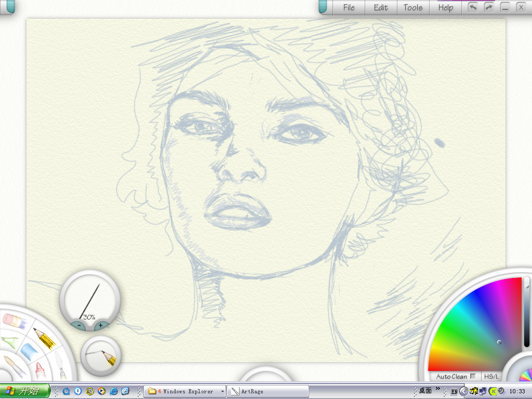Open the bottom center canvas pod

tap(266, 374)
